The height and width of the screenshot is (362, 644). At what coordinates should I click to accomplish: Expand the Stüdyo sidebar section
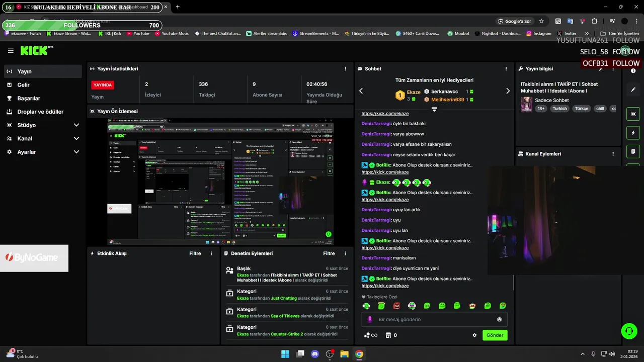click(x=43, y=125)
